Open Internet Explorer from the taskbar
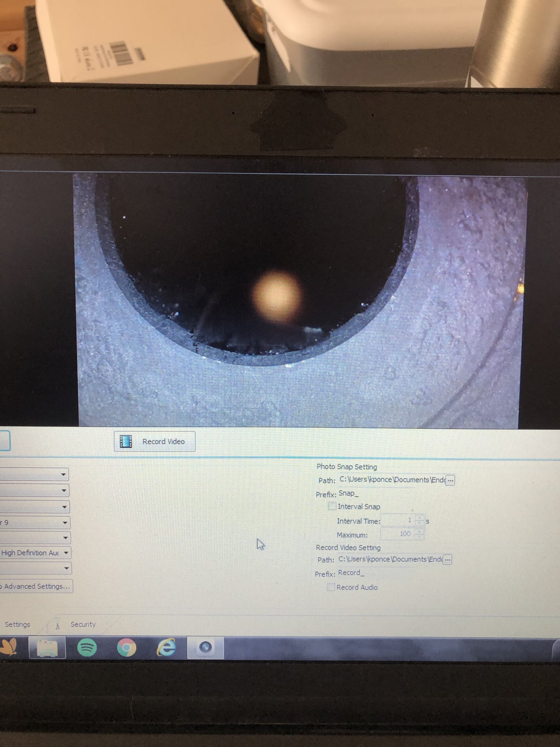 tap(166, 648)
